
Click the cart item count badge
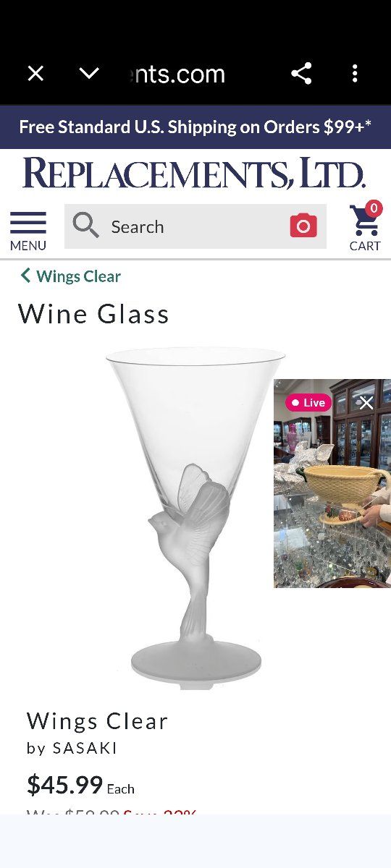[x=374, y=209]
